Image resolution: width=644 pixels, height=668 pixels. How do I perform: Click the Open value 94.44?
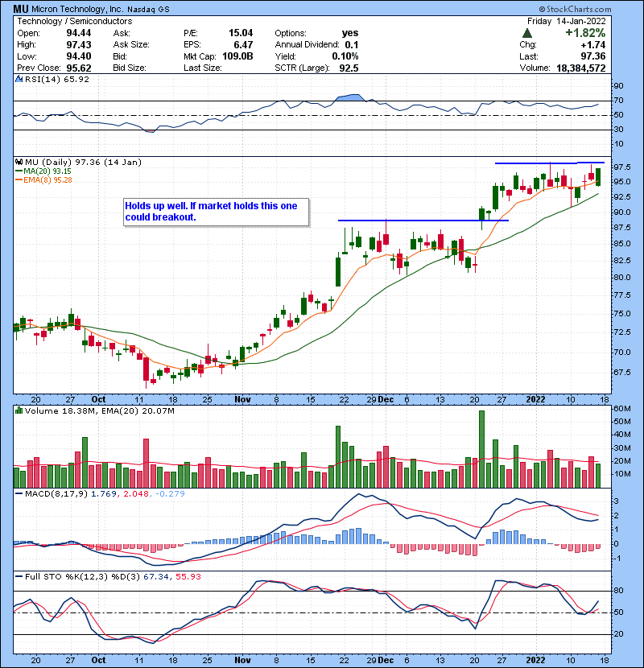pos(79,33)
